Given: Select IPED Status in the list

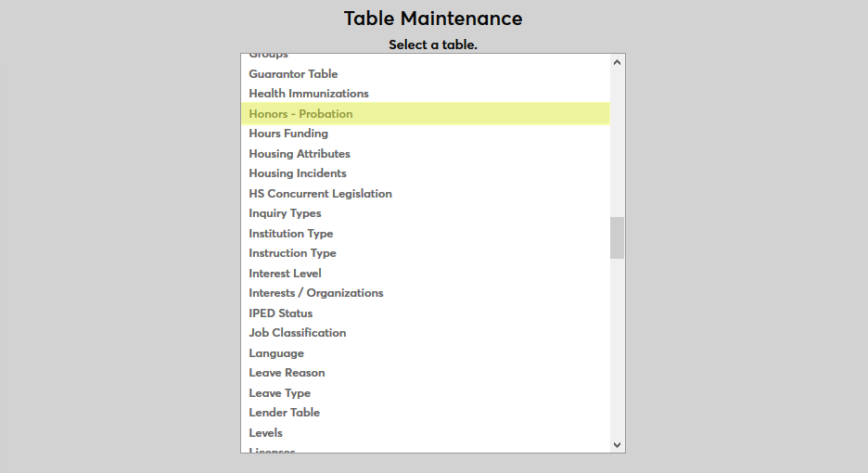Looking at the screenshot, I should pos(281,313).
